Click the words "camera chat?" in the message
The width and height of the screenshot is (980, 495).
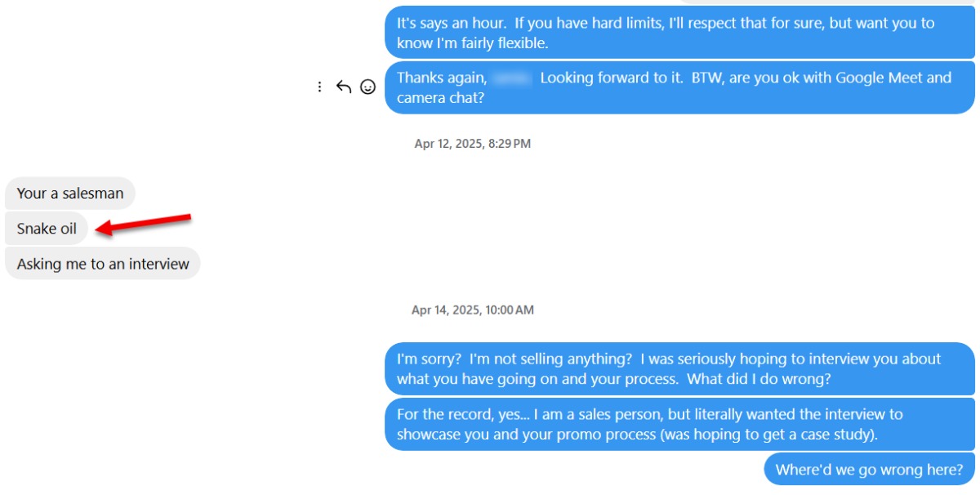click(x=439, y=98)
